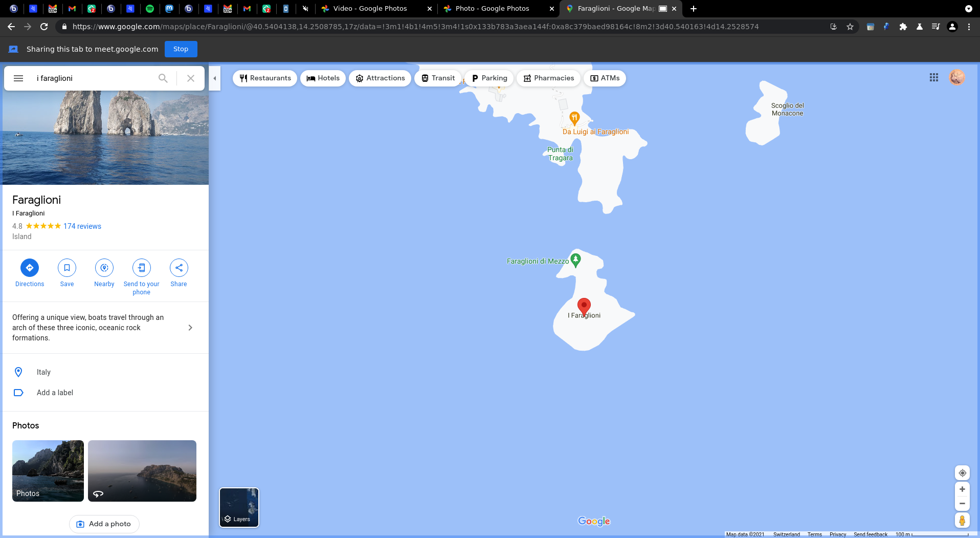Switch map Layers to satellite
980x538 pixels.
[239, 507]
